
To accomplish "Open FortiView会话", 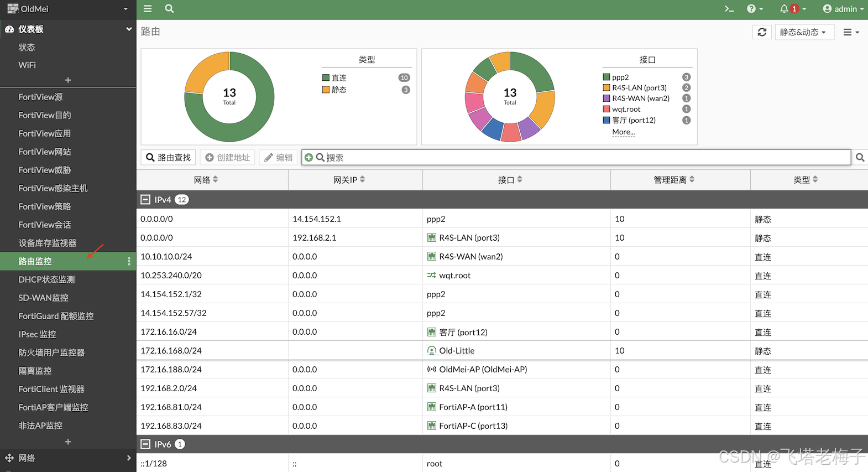I will pyautogui.click(x=45, y=225).
